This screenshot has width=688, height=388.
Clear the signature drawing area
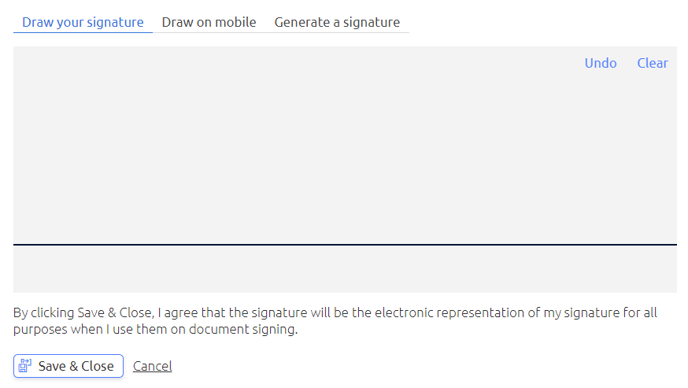point(652,63)
